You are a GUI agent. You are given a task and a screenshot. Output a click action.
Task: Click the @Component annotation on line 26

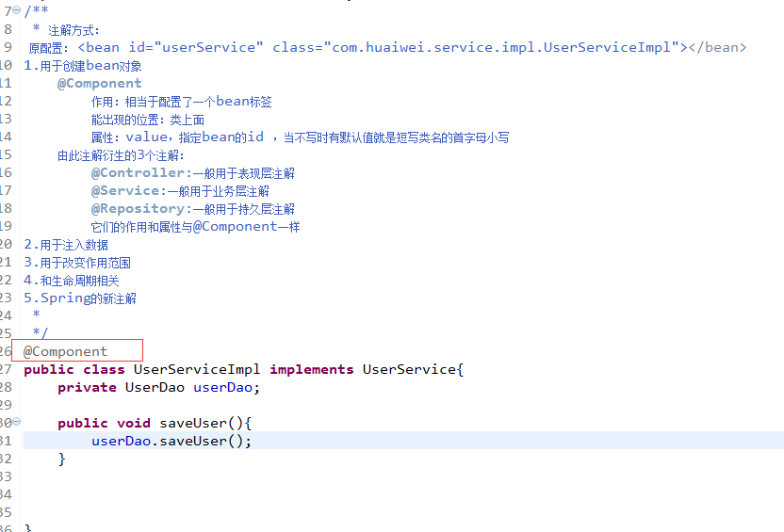pyautogui.click(x=65, y=351)
